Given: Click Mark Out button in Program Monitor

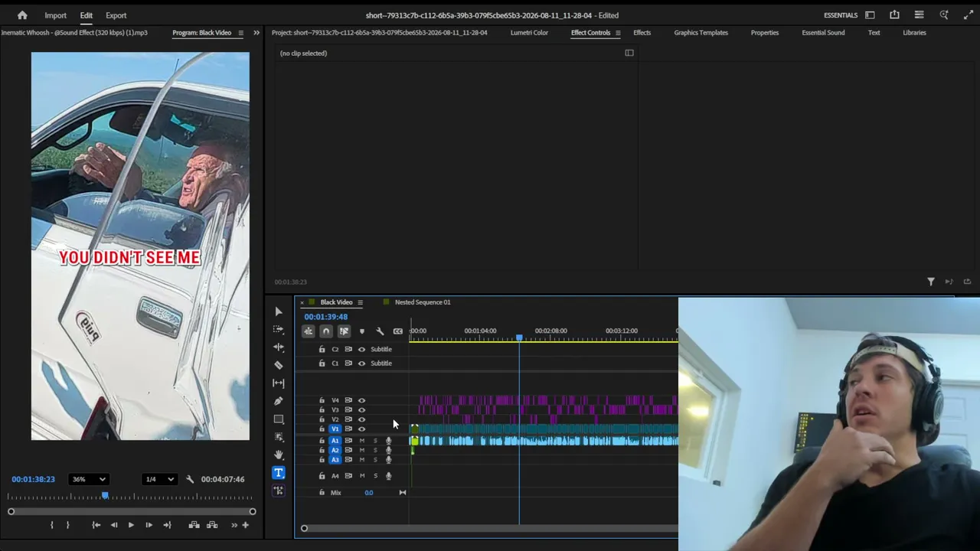Looking at the screenshot, I should pos(67,525).
